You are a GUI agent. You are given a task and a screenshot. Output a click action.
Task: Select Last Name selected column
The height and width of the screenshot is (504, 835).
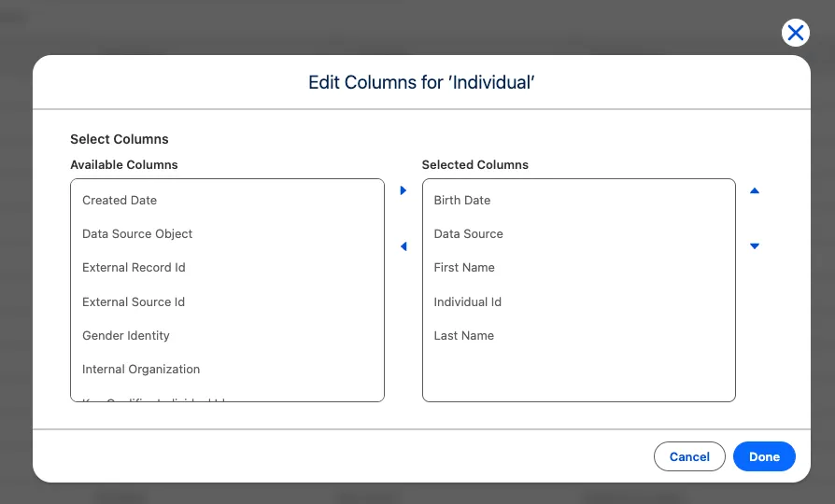[464, 335]
